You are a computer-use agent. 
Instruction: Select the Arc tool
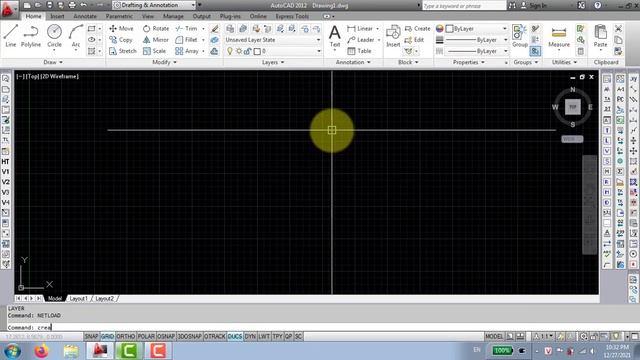tap(76, 36)
